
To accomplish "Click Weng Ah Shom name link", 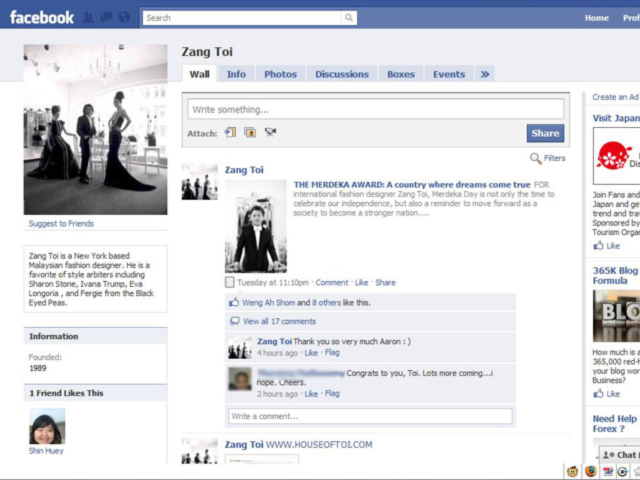I will (269, 303).
